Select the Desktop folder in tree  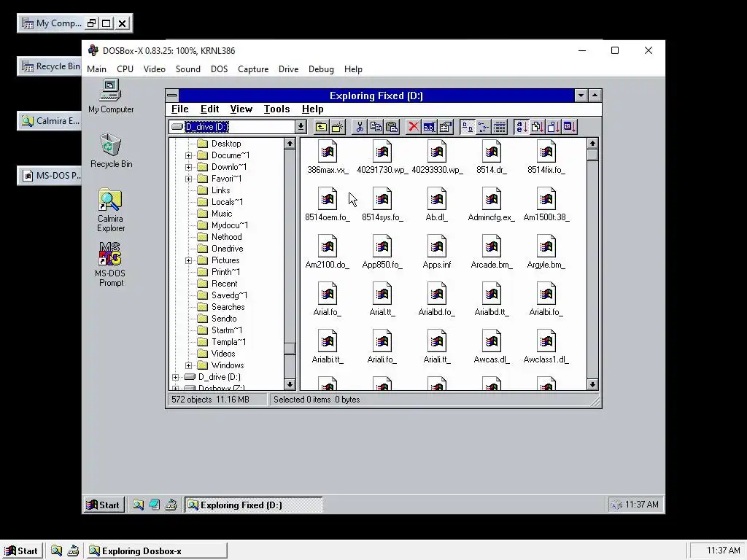pyautogui.click(x=219, y=144)
